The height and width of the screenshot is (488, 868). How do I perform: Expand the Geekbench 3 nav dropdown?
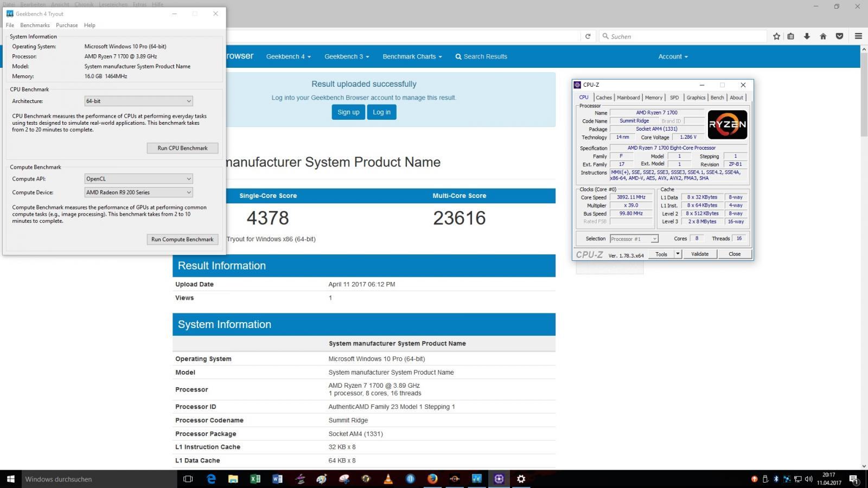(347, 56)
